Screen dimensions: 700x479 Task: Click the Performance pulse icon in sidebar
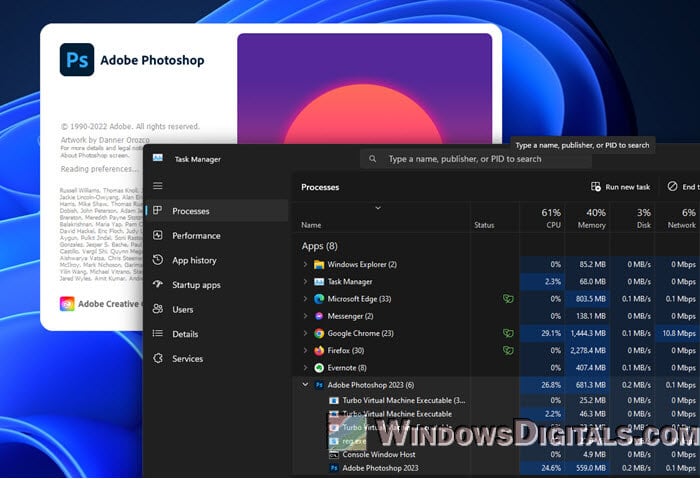158,235
